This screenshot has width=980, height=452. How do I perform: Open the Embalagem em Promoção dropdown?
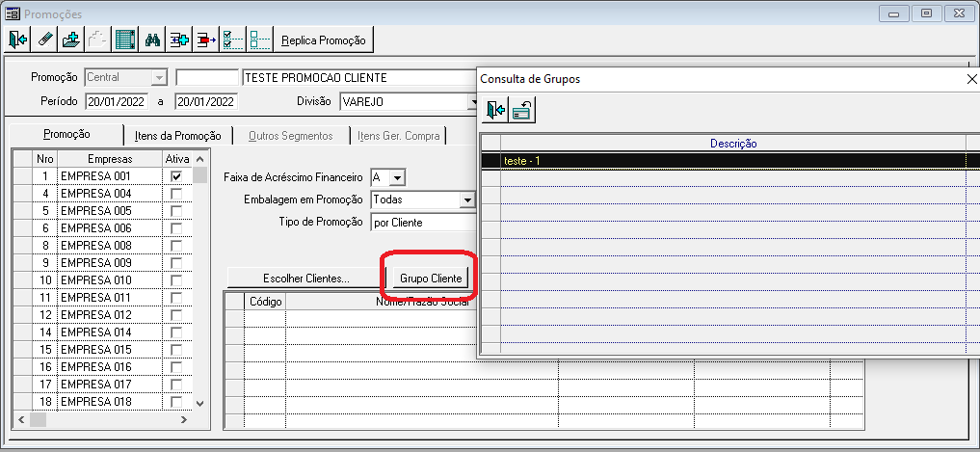click(x=467, y=200)
